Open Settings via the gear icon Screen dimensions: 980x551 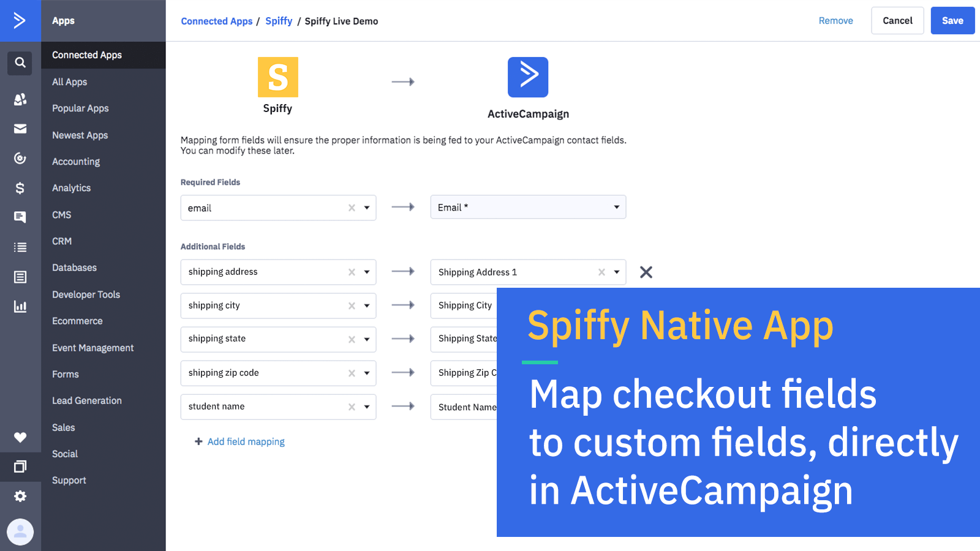tap(20, 496)
